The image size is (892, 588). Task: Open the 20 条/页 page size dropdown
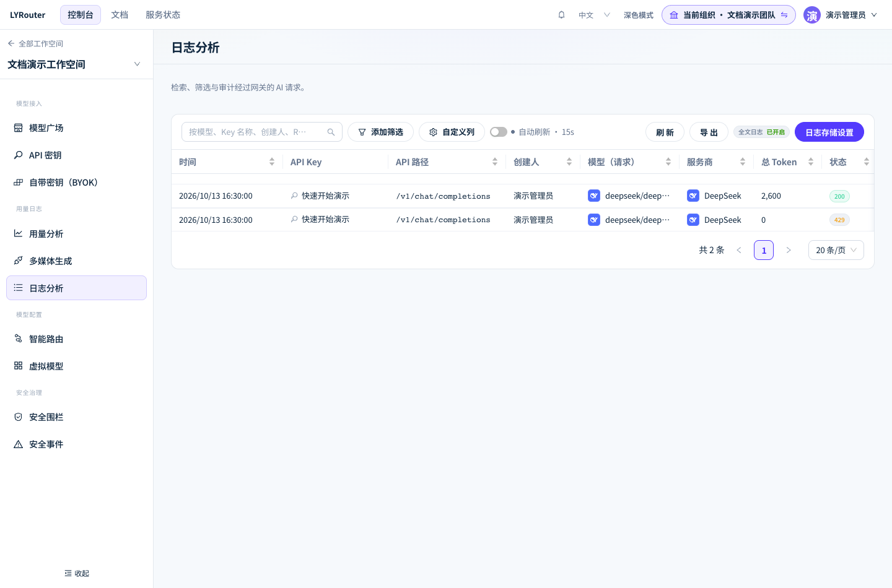(836, 250)
